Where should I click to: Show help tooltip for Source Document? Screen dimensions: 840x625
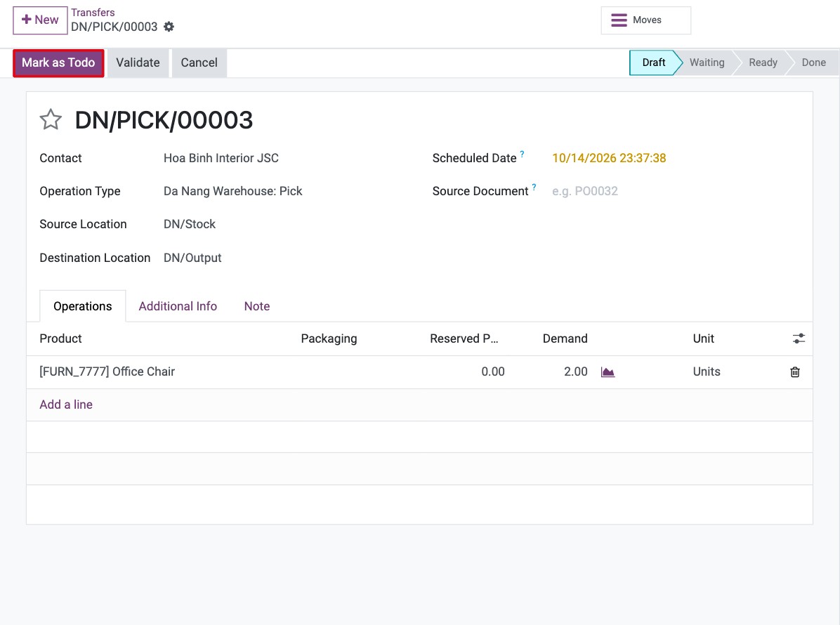[x=534, y=187]
